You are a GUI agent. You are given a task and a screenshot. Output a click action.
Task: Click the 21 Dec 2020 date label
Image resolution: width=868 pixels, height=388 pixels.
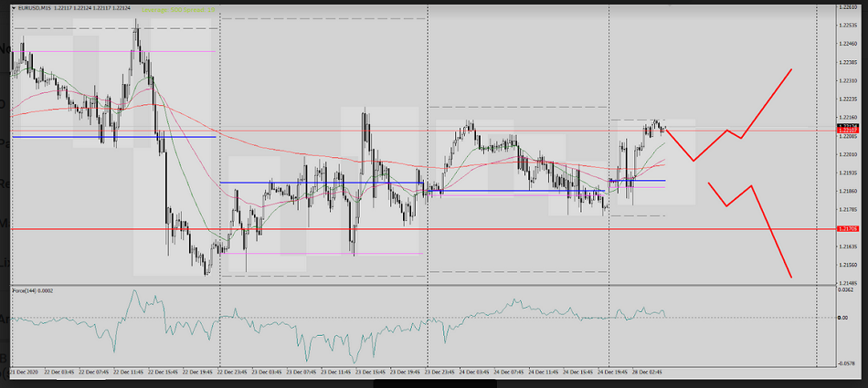pos(25,372)
